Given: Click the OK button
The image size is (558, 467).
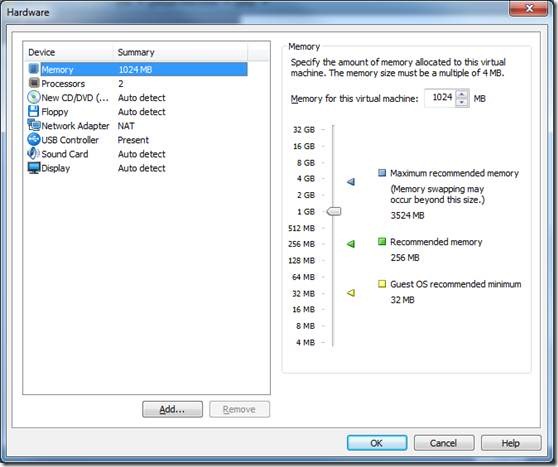Looking at the screenshot, I should [377, 443].
